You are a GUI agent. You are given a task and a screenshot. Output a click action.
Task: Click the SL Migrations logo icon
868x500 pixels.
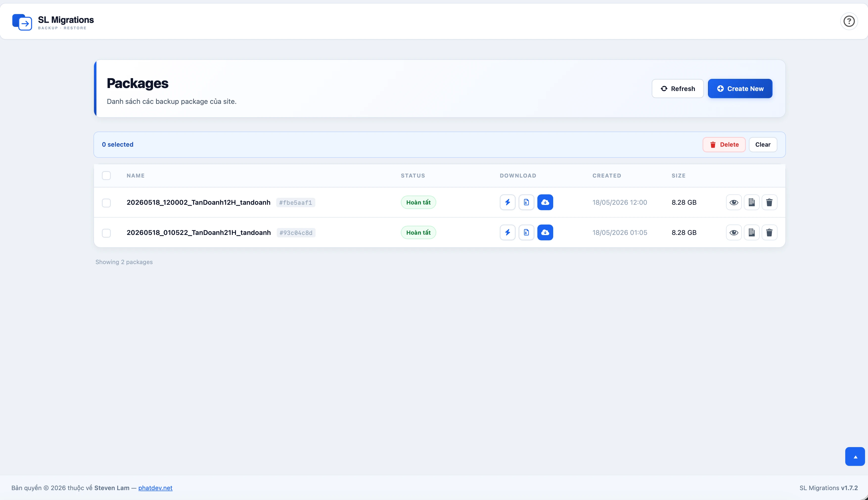click(22, 22)
